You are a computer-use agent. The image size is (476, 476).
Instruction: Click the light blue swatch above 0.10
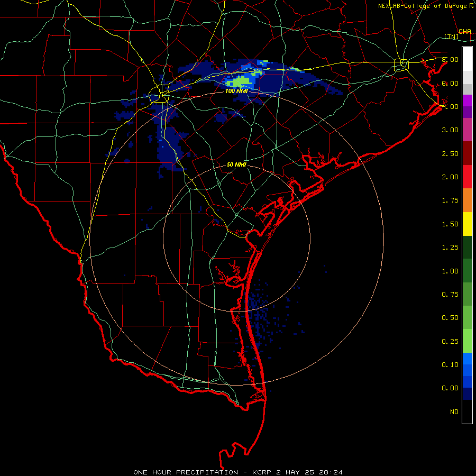[467, 359]
